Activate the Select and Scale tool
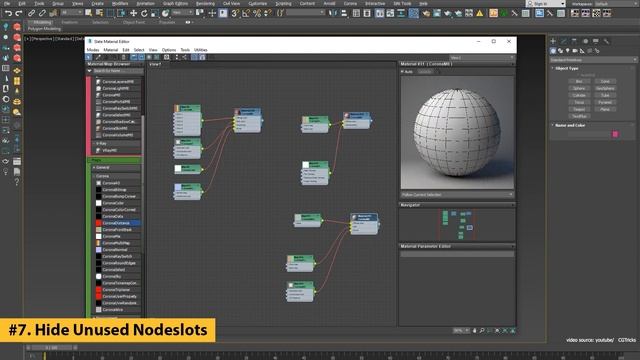640x360 pixels. coord(155,13)
